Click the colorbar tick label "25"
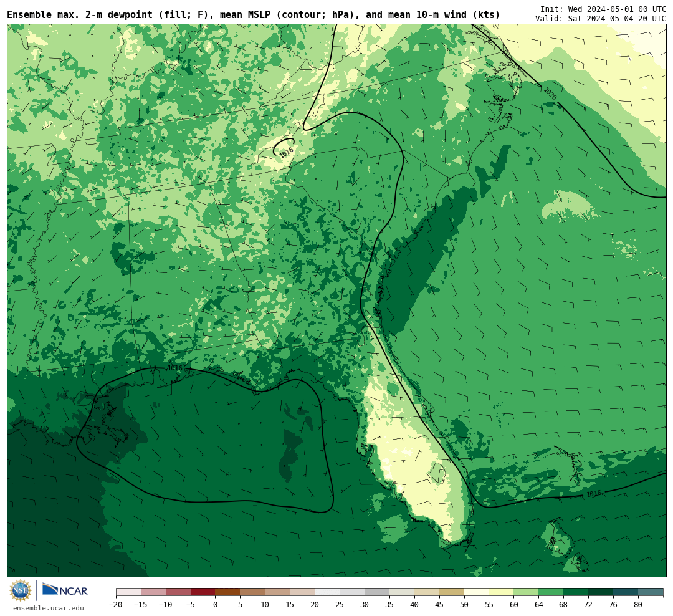Screen dimensions: 673x616 [340, 604]
